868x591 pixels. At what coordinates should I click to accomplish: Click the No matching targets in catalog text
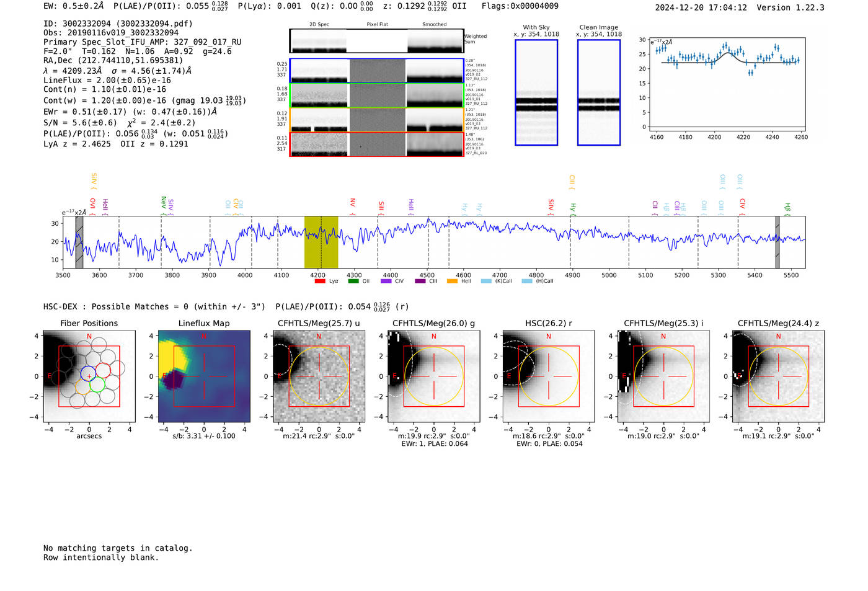[x=118, y=548]
